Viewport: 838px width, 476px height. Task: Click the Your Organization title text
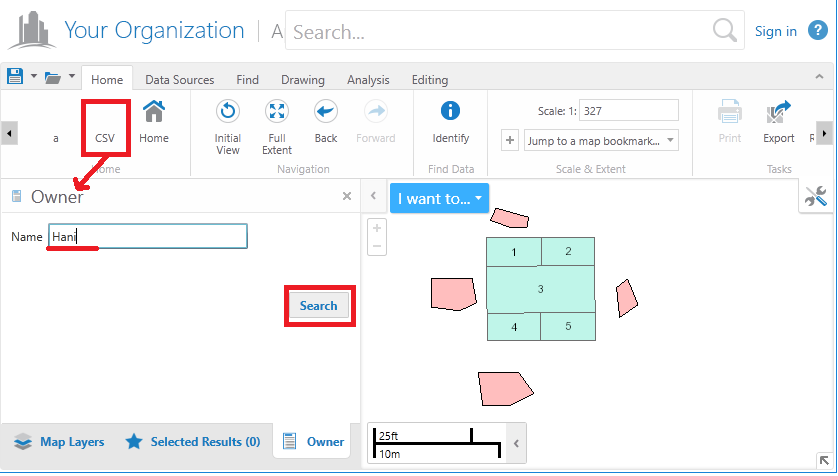click(154, 30)
